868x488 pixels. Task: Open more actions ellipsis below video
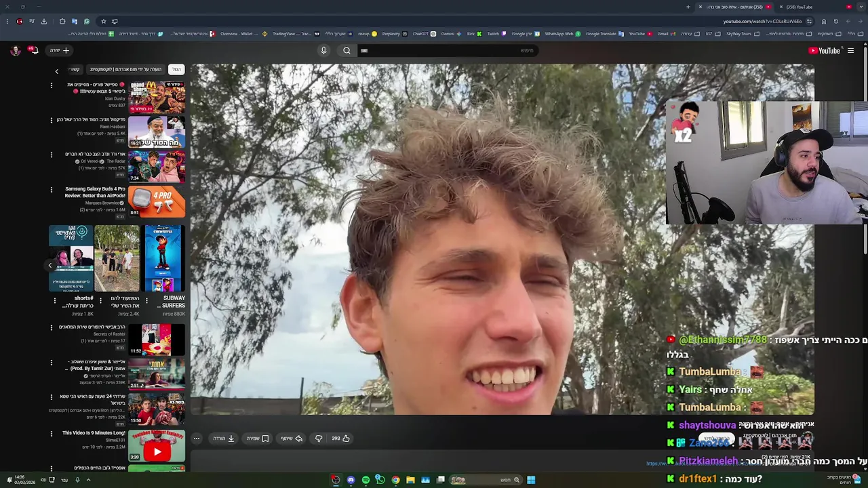coord(197,439)
